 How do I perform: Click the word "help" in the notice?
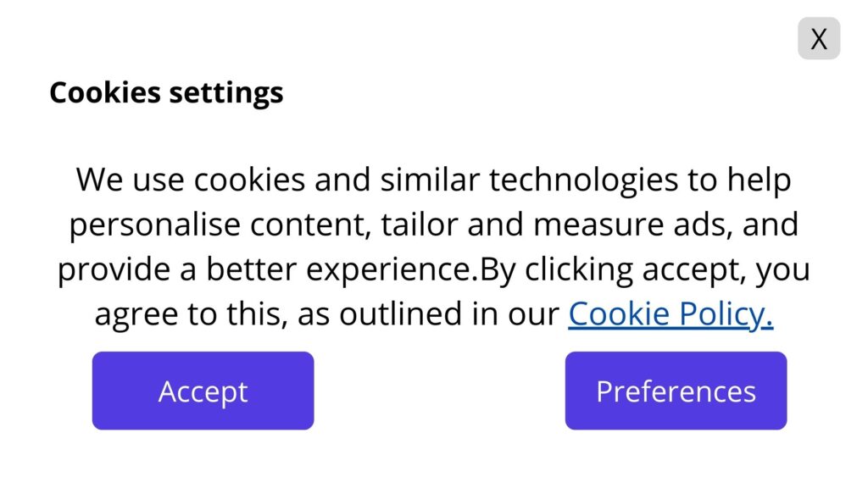pyautogui.click(x=757, y=180)
